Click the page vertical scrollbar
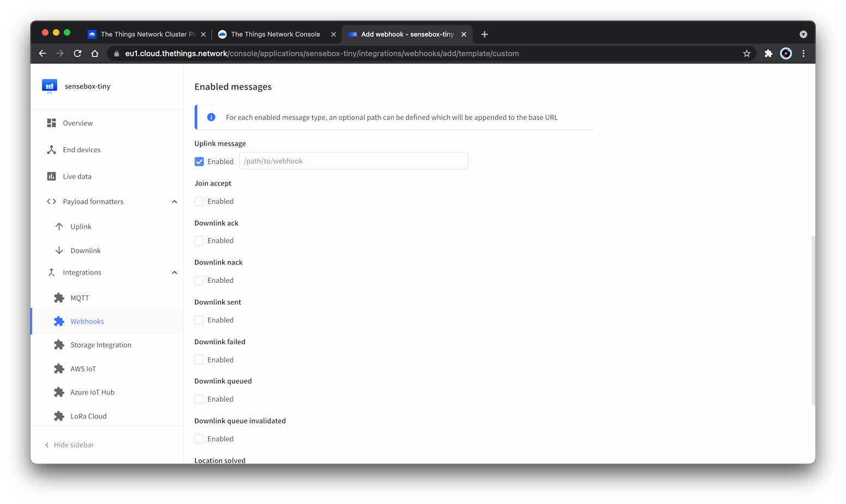This screenshot has width=846, height=504. point(813,320)
